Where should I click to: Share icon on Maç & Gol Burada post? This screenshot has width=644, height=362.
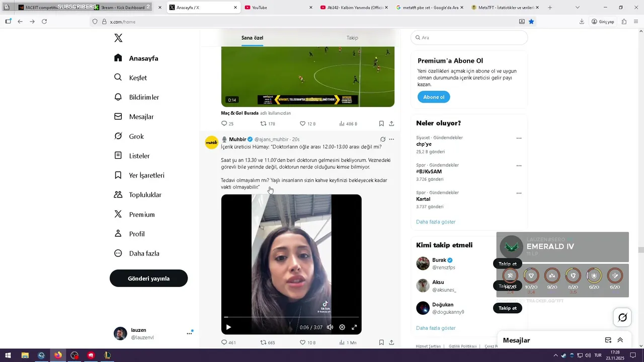point(391,124)
